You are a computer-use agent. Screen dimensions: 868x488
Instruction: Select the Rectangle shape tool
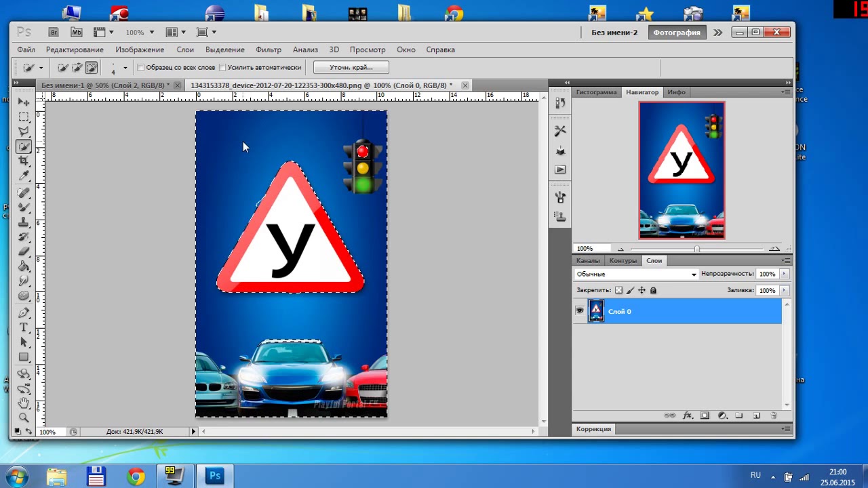pyautogui.click(x=24, y=357)
